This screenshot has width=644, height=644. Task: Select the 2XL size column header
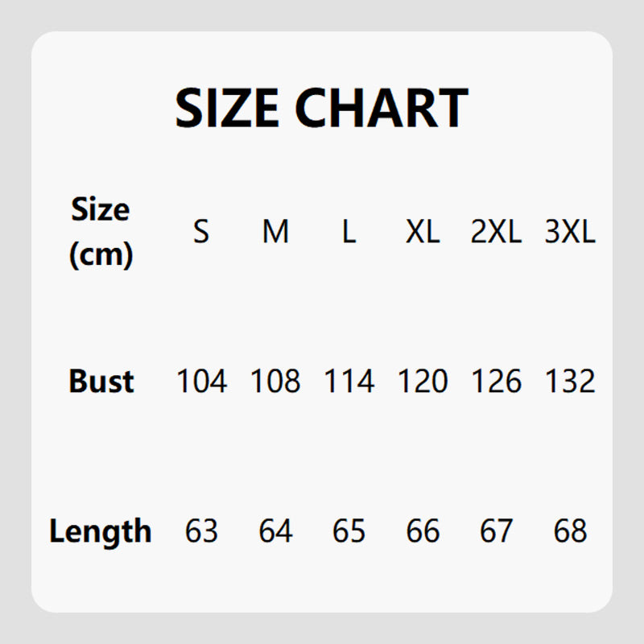pos(496,233)
